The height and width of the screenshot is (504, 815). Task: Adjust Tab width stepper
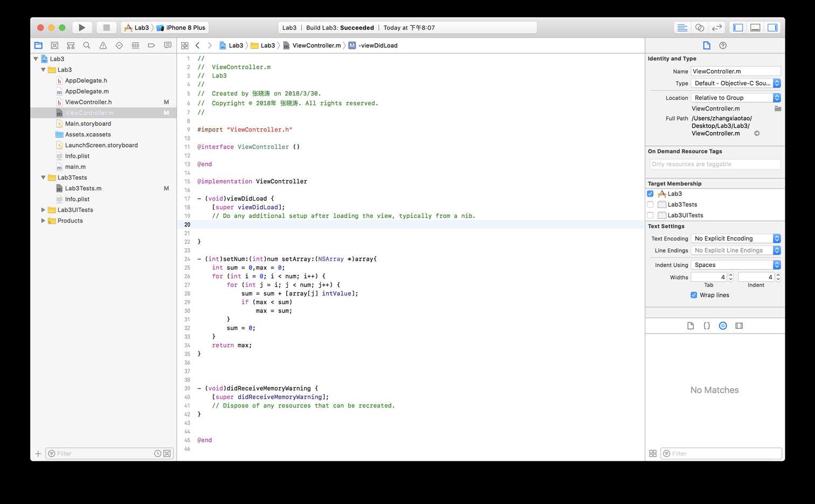(x=730, y=277)
